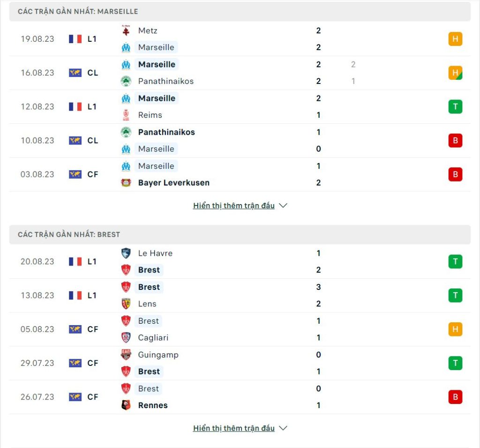This screenshot has height=448, width=480.
Task: Expand more Brest matches via chevron
Action: point(283,428)
